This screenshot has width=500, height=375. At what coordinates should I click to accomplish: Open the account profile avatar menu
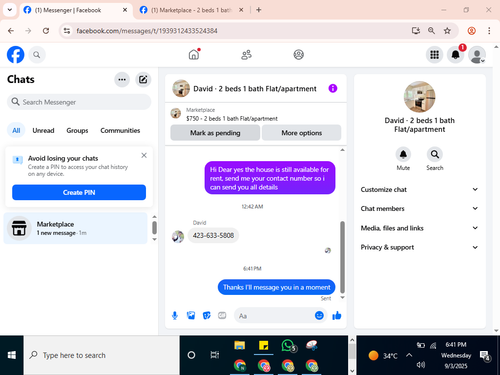[x=477, y=55]
